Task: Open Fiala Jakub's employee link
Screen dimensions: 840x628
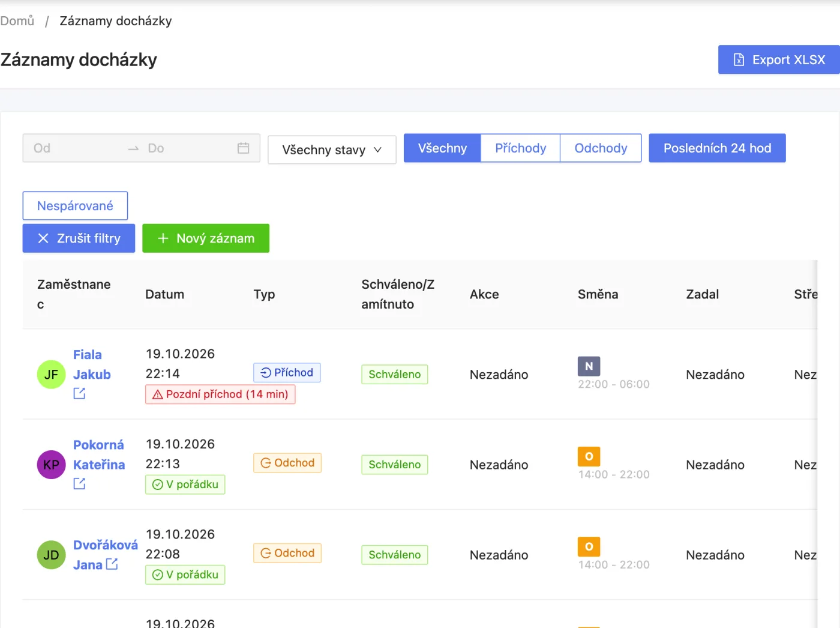Action: [92, 364]
